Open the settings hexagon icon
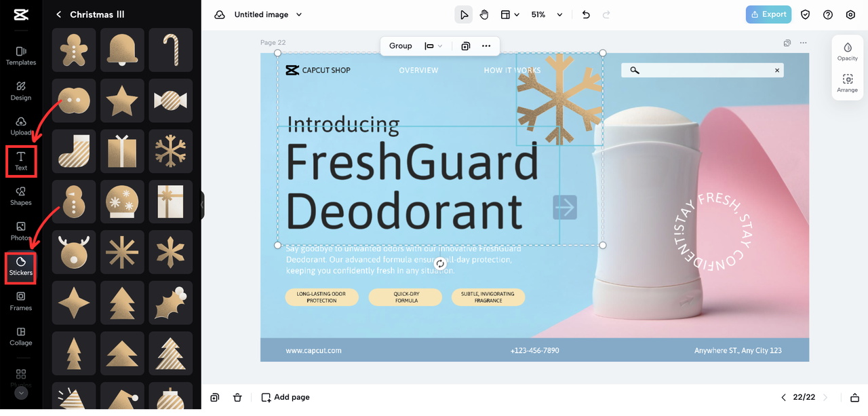Screen dimensions: 868x416 [x=850, y=14]
